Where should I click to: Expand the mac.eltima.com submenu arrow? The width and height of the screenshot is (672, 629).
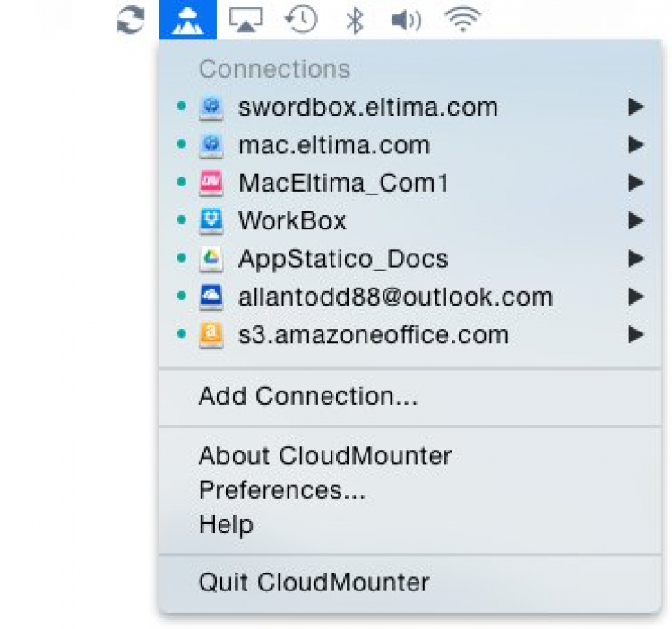(x=636, y=145)
